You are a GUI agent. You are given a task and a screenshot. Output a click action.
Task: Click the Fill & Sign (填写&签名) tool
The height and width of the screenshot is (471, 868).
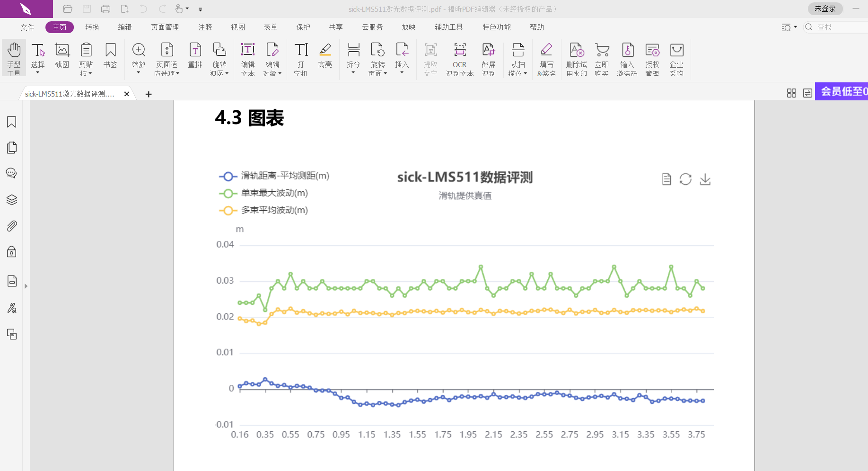click(546, 58)
